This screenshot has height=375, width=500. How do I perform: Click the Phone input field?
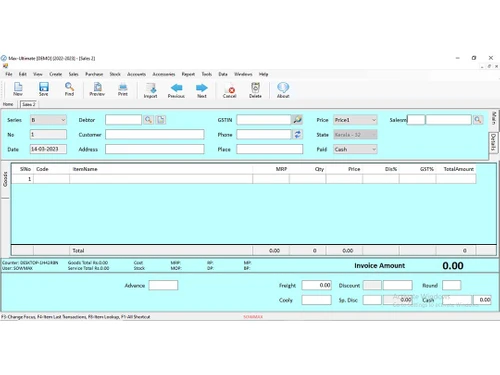264,134
